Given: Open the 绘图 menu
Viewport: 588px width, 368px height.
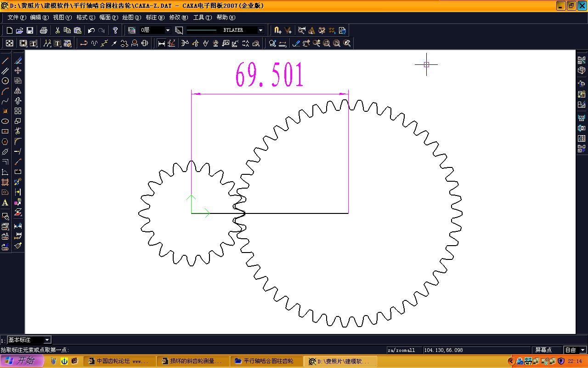Looking at the screenshot, I should pos(132,17).
